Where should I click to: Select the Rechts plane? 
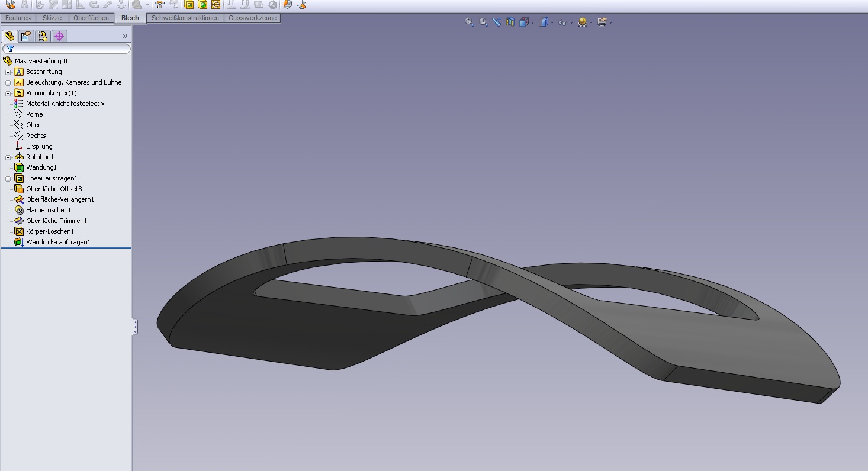pos(36,136)
